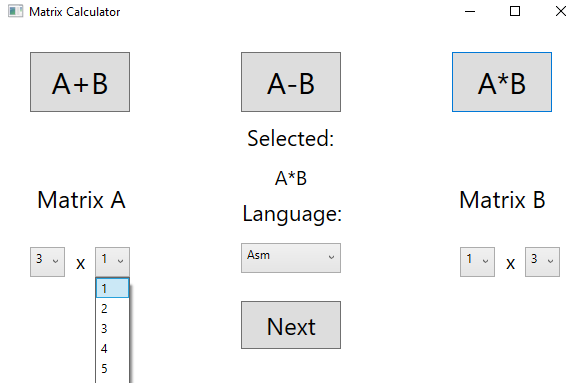
Task: Select option 2 in the open list
Action: (112, 308)
